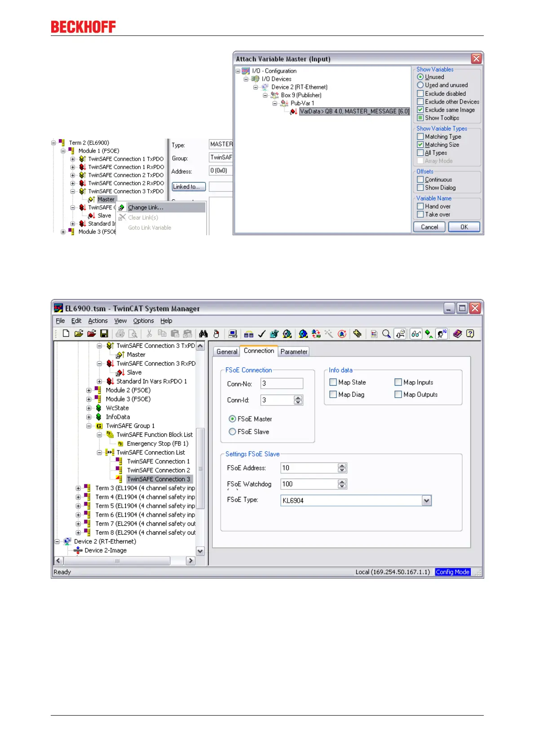The image size is (535, 756).
Task: Click the book icon in toolbar
Action: [x=457, y=334]
